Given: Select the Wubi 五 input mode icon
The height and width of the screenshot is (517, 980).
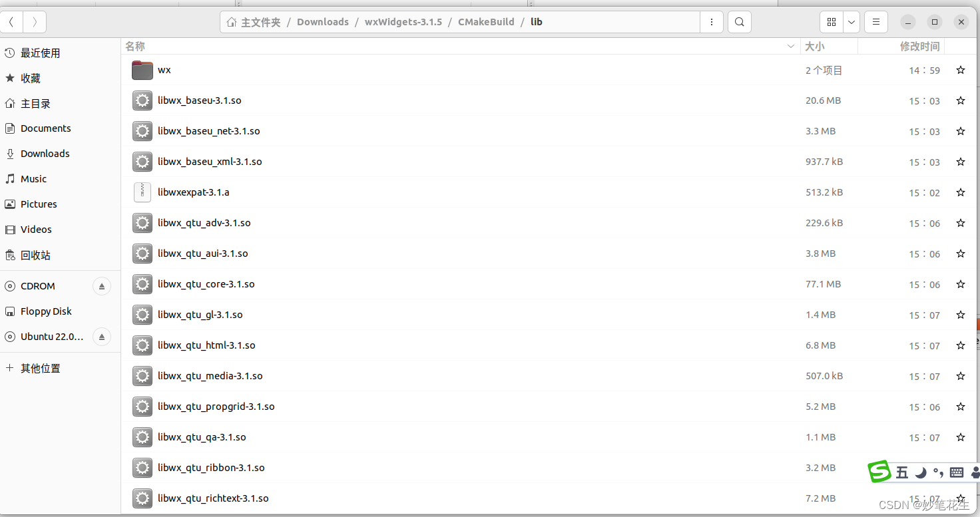Looking at the screenshot, I should pos(901,472).
